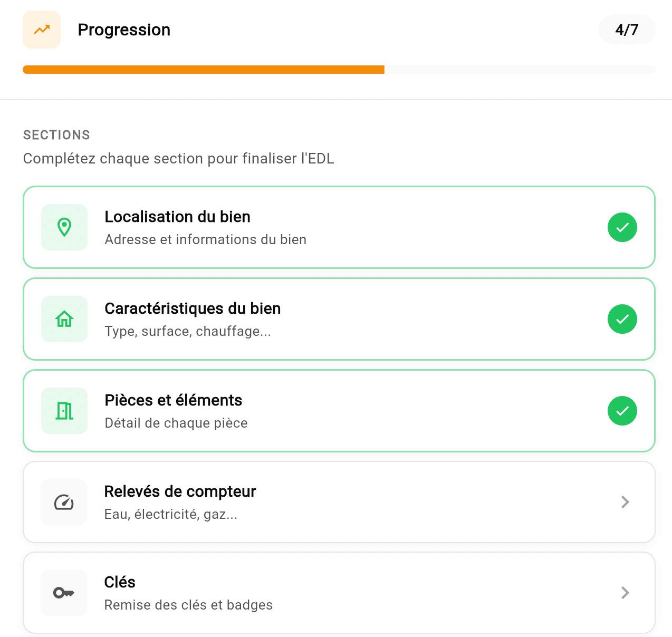Click the green checkmark on Caractéristiques du bien
Image resolution: width=672 pixels, height=637 pixels.
pos(622,319)
